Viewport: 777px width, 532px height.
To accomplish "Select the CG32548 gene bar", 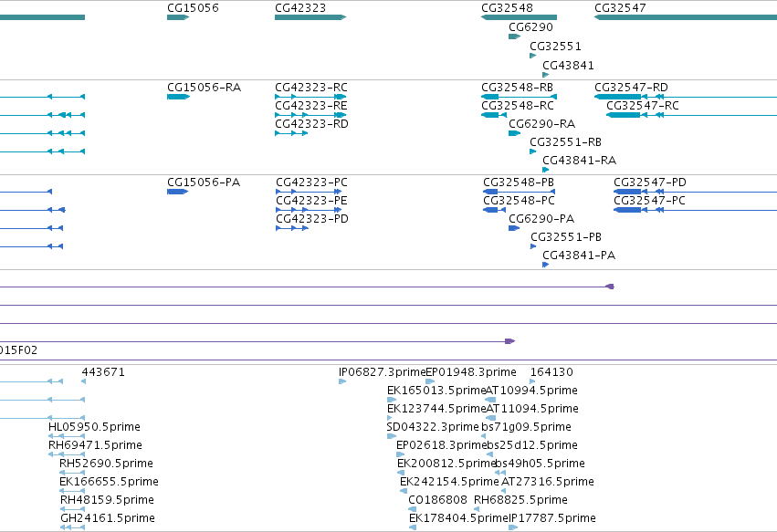I will [519, 17].
